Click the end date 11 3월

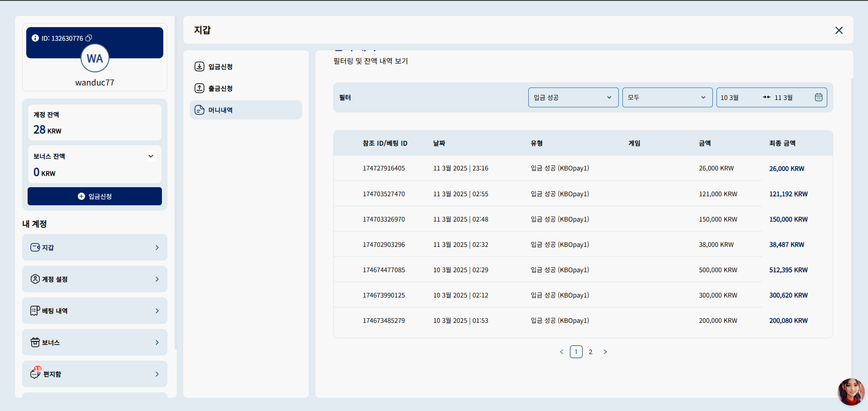click(x=783, y=98)
